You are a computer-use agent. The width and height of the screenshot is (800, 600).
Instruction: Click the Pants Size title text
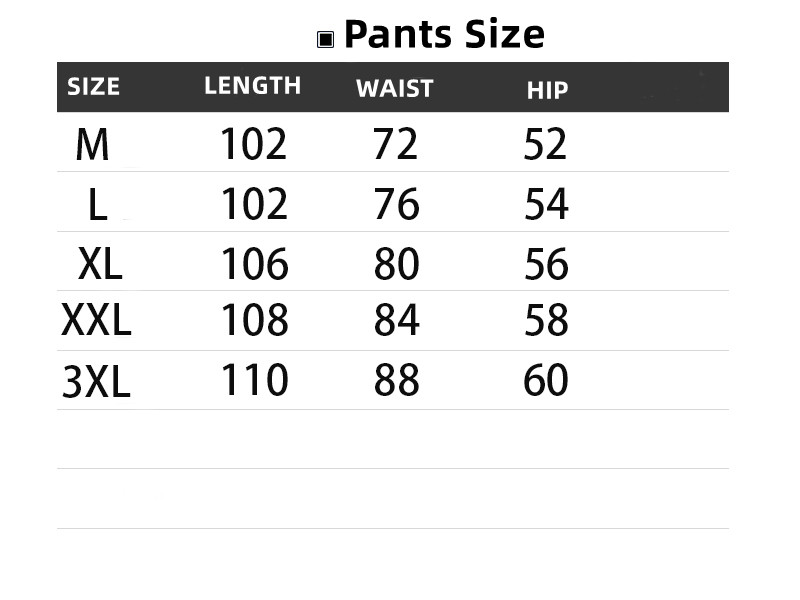[x=444, y=35]
